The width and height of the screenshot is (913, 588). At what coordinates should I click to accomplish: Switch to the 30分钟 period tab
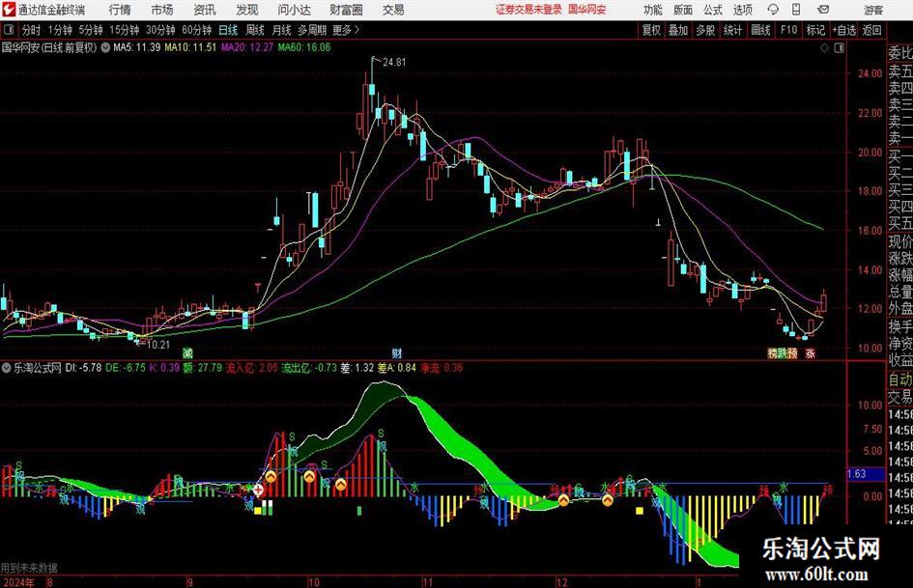(160, 30)
